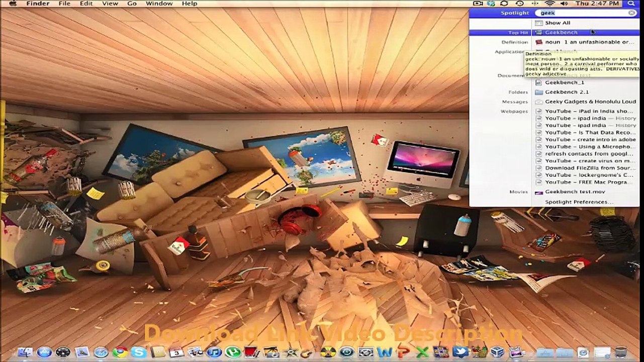
Task: Launch Microsoft Excel from the Dock
Action: point(422,352)
